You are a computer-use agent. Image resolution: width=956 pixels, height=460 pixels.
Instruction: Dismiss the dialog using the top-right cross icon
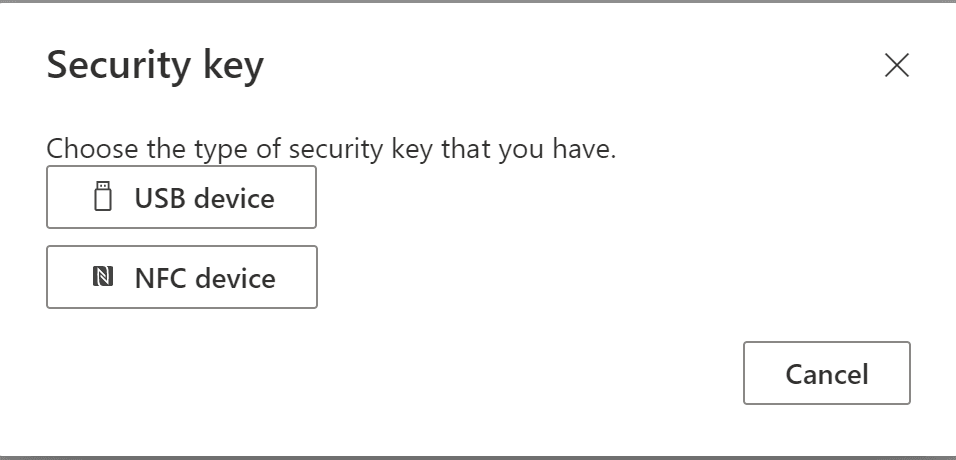click(x=897, y=65)
